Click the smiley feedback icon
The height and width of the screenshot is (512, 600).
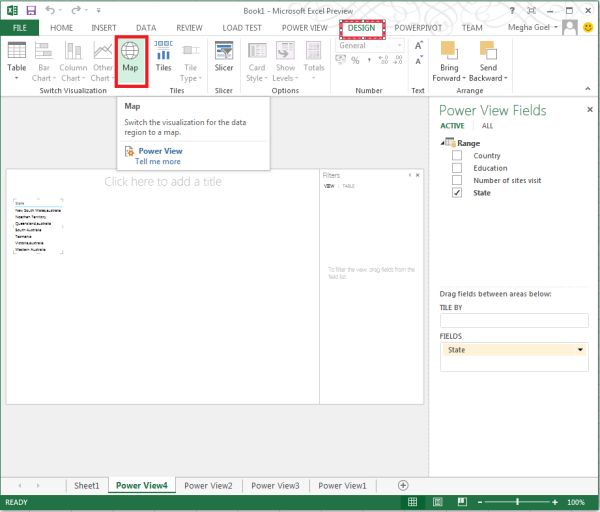(x=588, y=27)
